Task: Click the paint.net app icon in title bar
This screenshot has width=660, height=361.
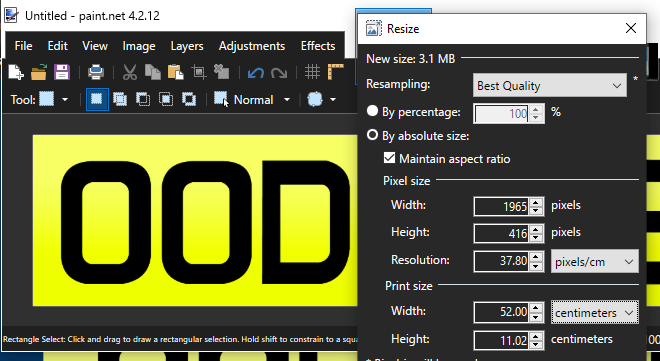Action: tap(11, 15)
